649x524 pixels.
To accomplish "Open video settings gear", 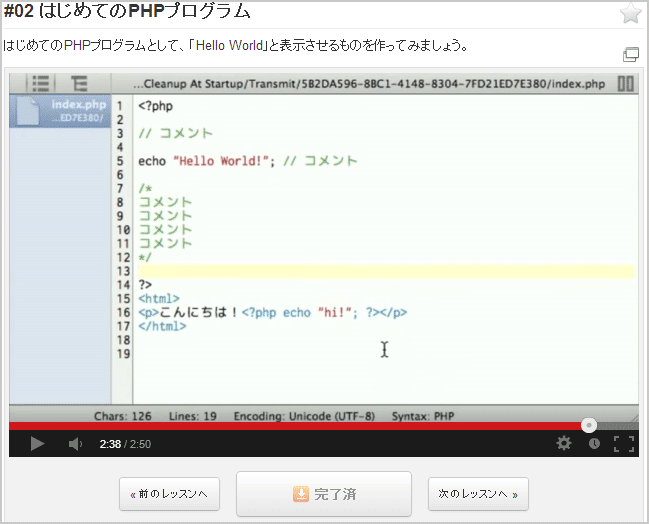I will (x=564, y=443).
